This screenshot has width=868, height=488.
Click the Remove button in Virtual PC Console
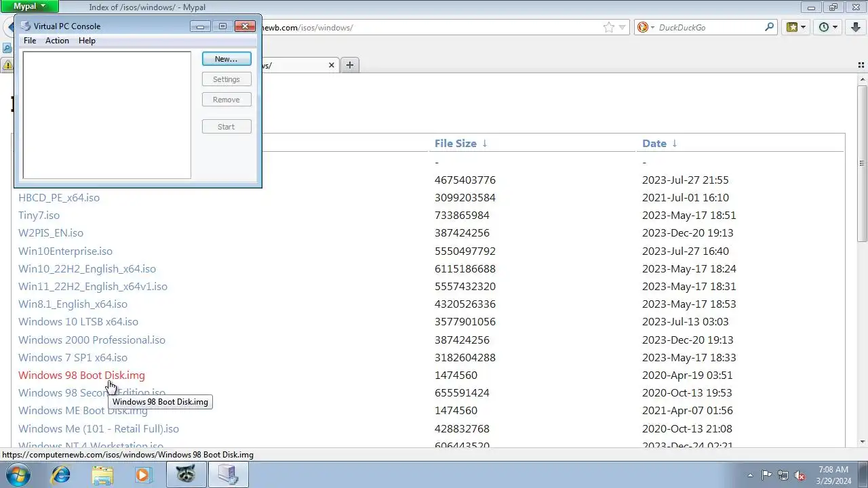coord(226,100)
